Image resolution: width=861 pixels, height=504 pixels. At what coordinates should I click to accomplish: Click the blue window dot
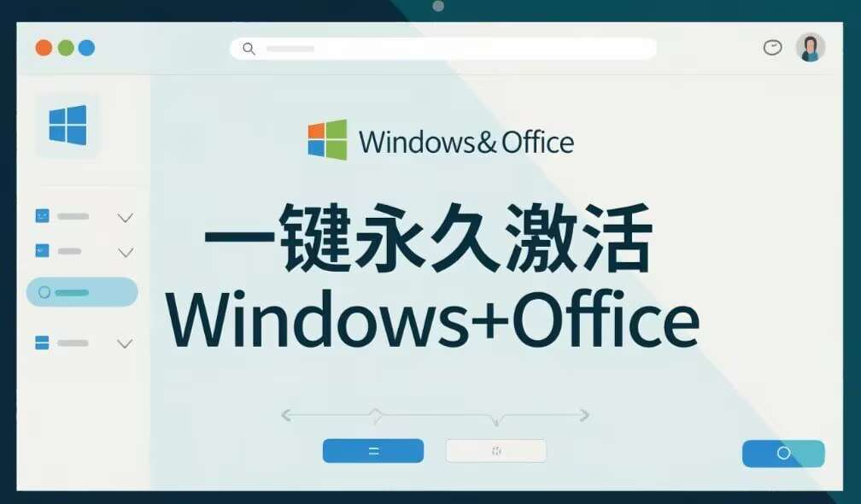[x=87, y=48]
